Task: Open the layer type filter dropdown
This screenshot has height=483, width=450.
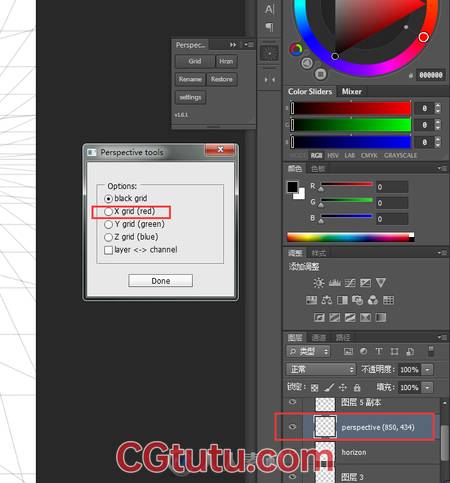Action: tap(308, 351)
